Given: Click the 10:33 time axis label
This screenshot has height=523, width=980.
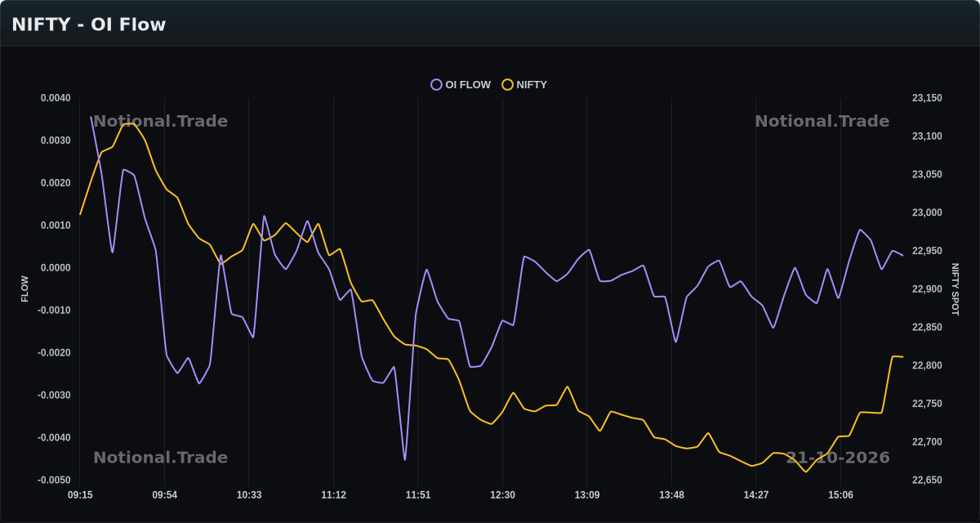Looking at the screenshot, I should (249, 495).
